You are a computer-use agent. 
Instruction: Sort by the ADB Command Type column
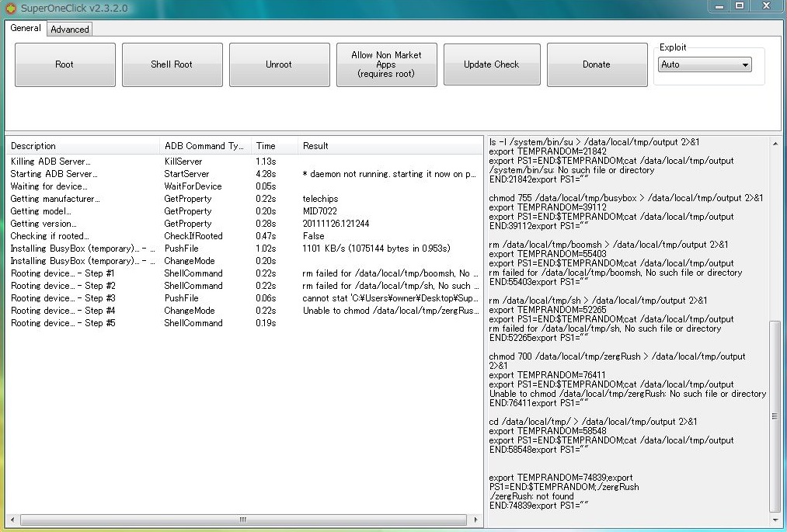point(204,146)
